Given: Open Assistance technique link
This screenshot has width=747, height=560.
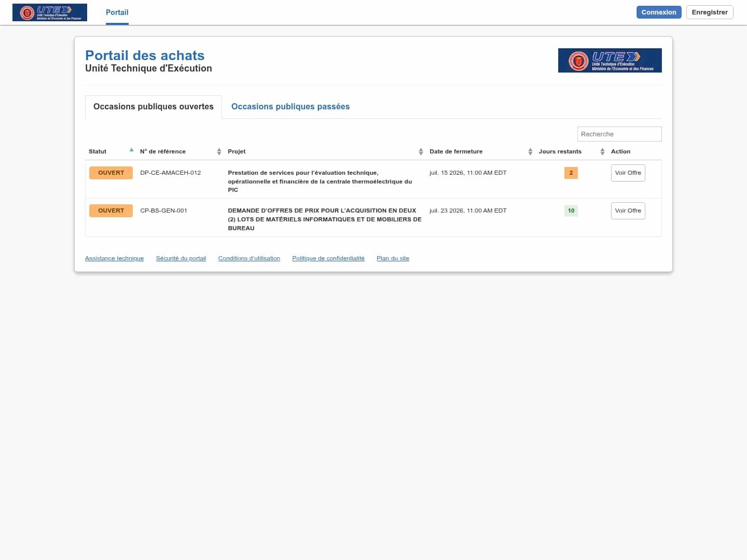Looking at the screenshot, I should 114,258.
